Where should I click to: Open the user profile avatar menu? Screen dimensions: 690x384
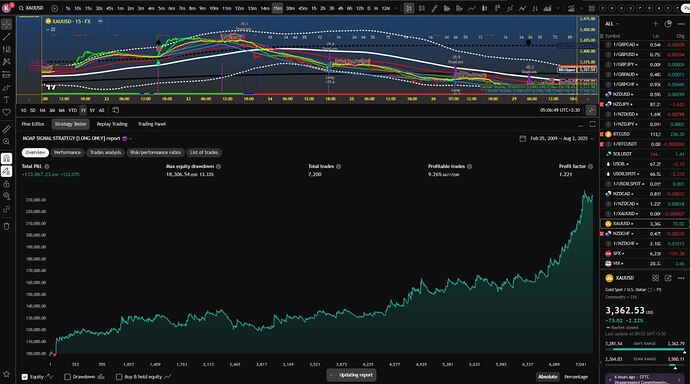click(x=7, y=8)
